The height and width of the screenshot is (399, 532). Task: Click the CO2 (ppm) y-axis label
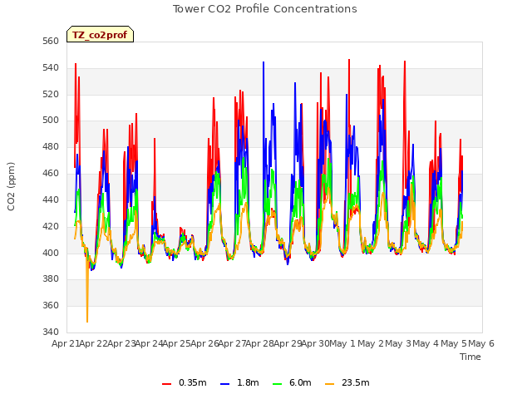(x=11, y=186)
